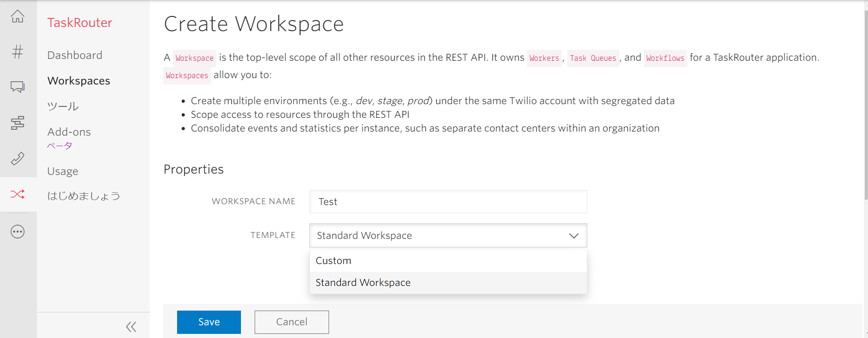Click the red Workspaces code term

187,75
